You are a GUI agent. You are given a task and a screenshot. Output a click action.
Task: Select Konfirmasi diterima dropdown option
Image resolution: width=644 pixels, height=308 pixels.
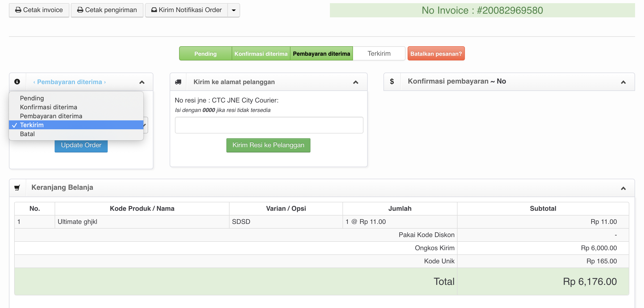(x=49, y=107)
